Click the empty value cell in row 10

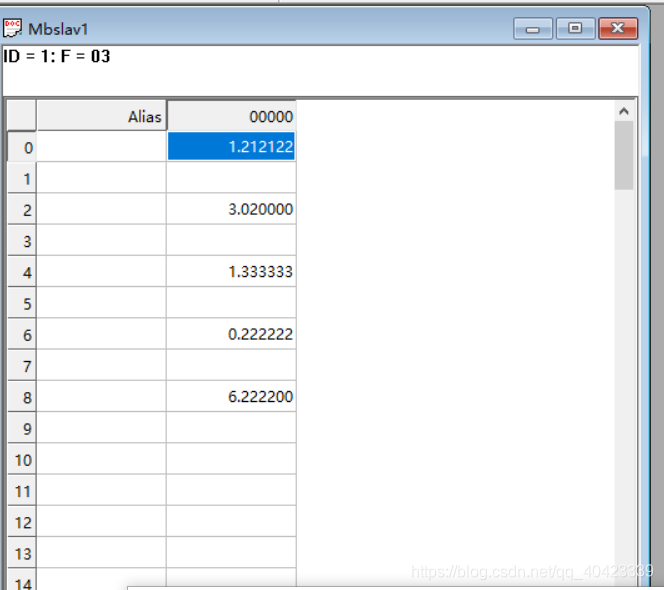pos(231,459)
